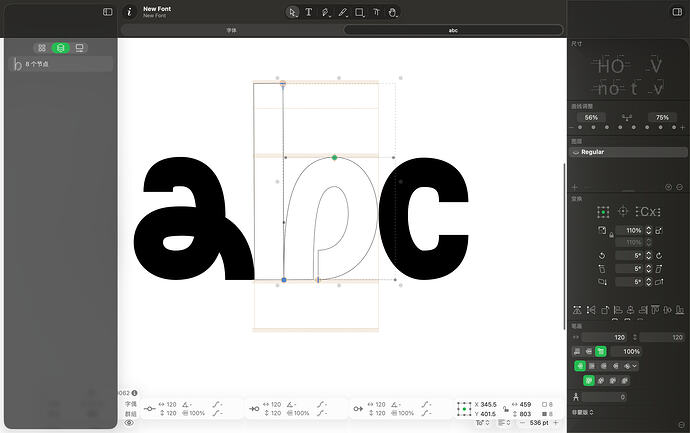Image resolution: width=690 pixels, height=433 pixels.
Task: Toggle the left sidebar panel
Action: (107, 12)
